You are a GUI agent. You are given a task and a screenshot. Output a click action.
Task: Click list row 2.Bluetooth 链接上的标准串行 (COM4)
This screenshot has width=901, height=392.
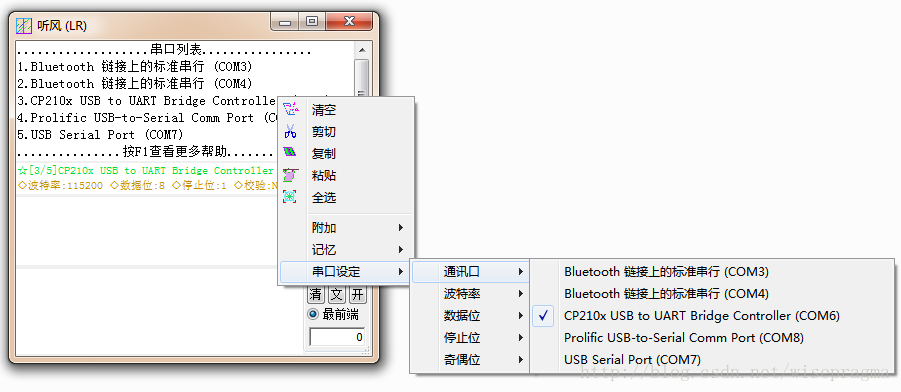[x=135, y=84]
